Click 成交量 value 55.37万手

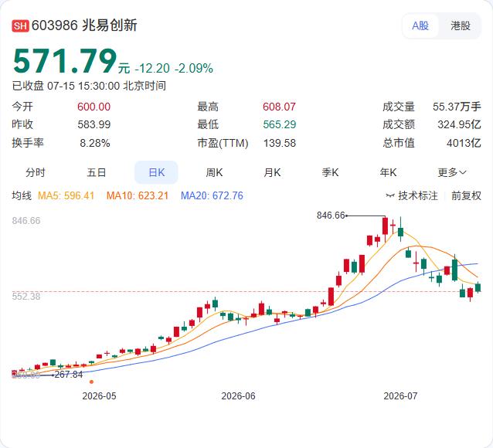point(457,107)
